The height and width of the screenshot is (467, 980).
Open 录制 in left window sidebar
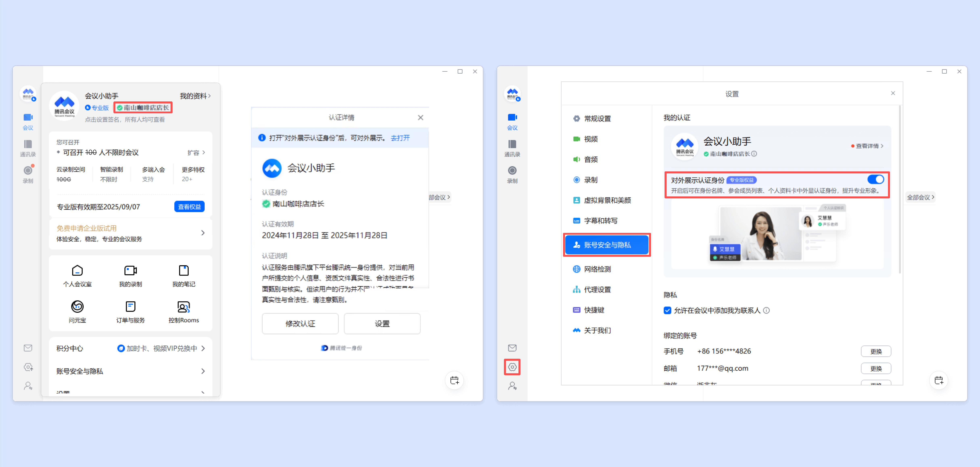pos(28,174)
